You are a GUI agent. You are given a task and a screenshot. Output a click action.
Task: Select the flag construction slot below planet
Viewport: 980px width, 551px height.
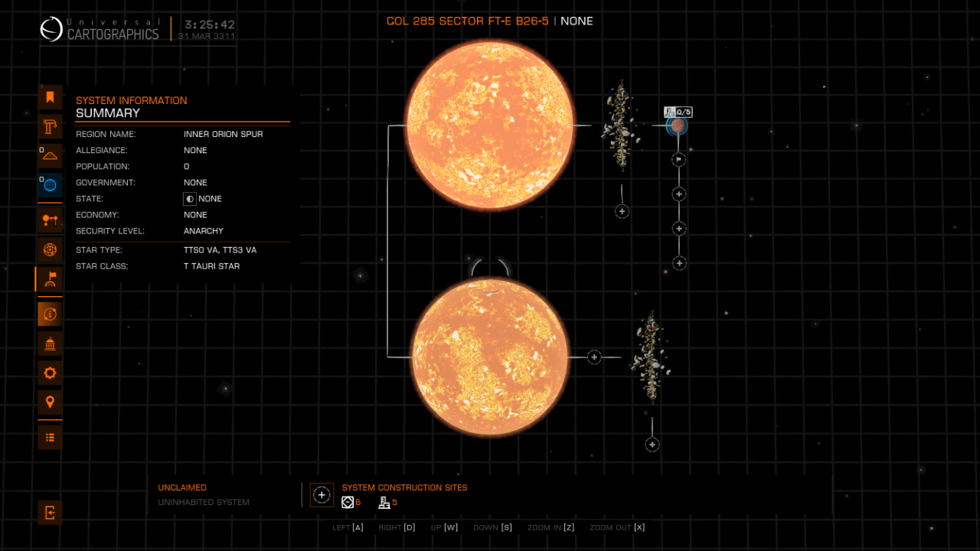click(678, 160)
